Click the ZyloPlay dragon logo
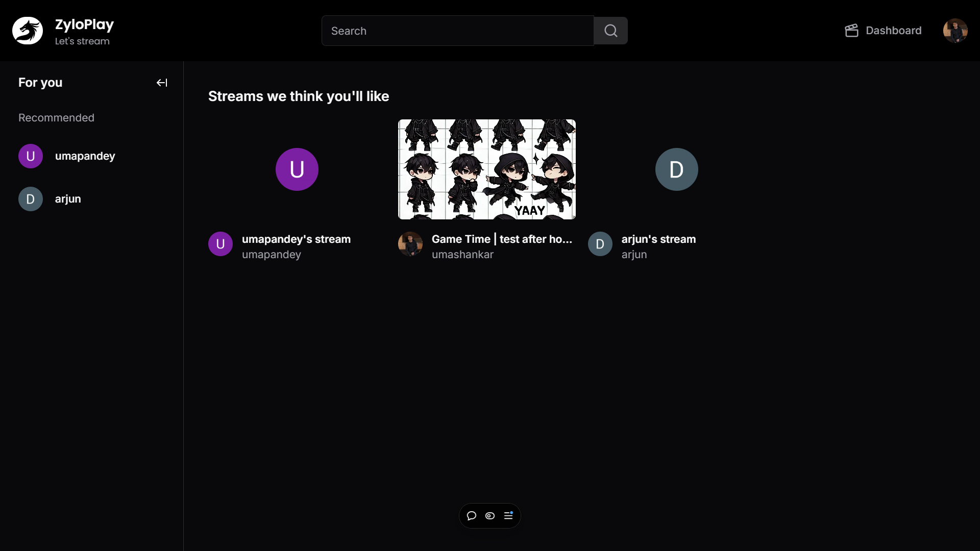The height and width of the screenshot is (551, 980). point(28,31)
